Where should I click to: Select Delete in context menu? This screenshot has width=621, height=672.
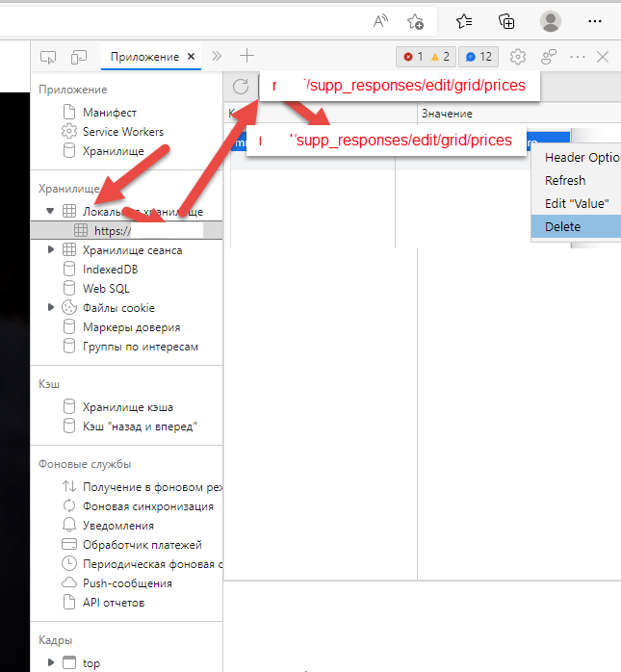562,227
